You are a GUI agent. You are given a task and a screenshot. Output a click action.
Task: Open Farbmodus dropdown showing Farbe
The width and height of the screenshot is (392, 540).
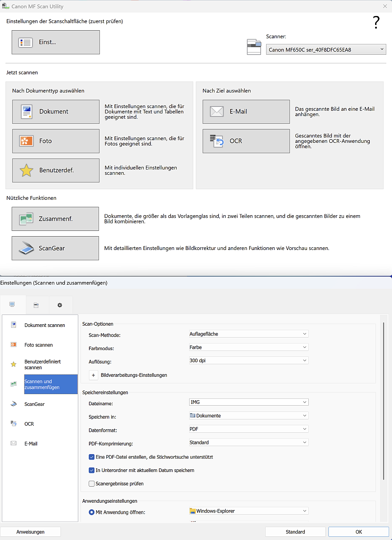249,347
